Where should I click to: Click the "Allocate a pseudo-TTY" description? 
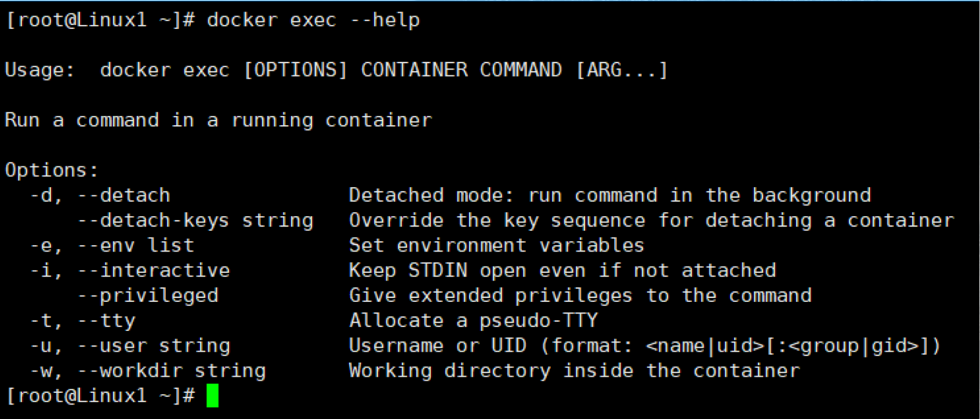point(473,320)
